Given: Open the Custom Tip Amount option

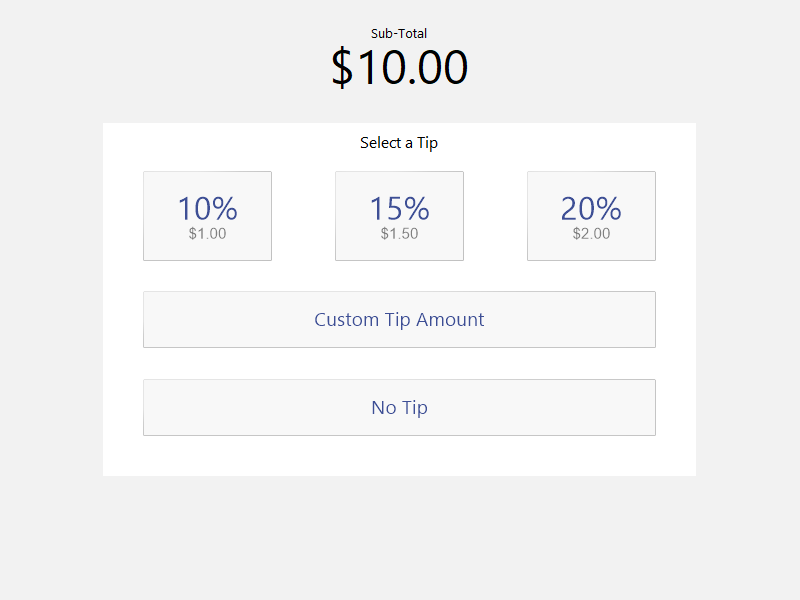Looking at the screenshot, I should (x=399, y=319).
